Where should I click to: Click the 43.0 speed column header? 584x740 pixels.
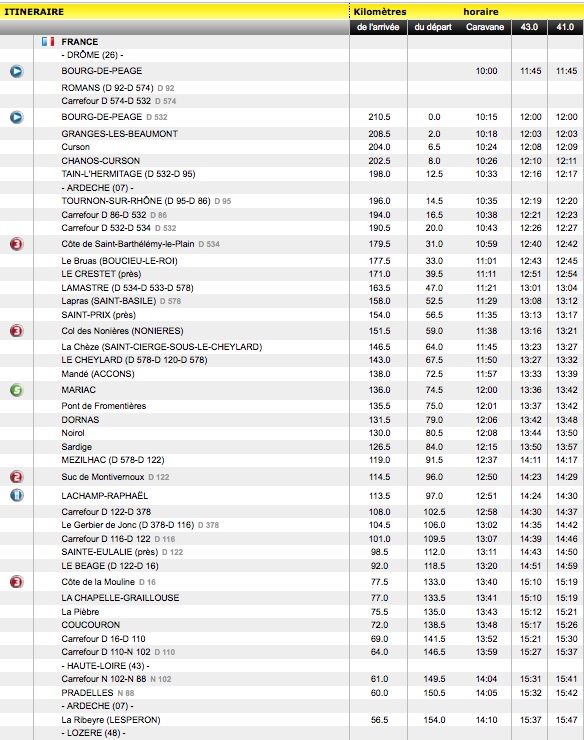pos(529,27)
